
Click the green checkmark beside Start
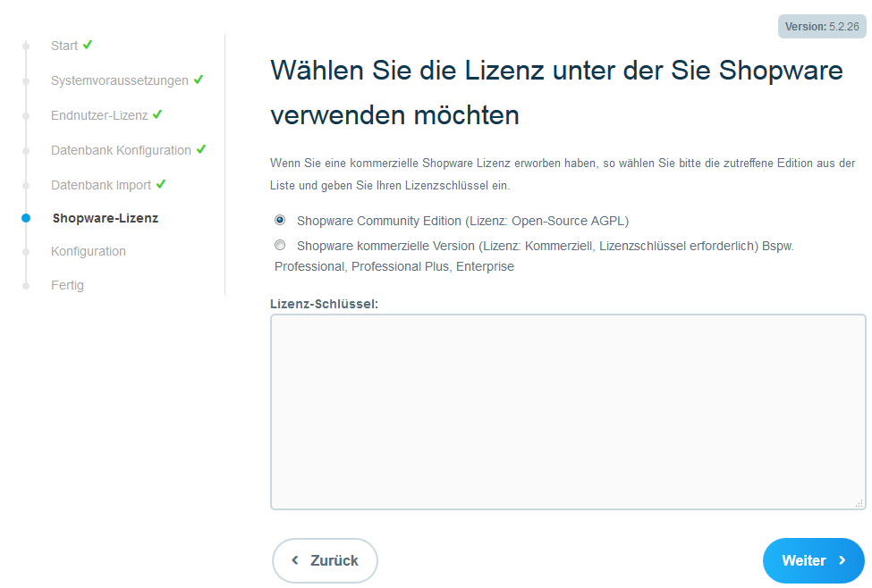coord(88,45)
